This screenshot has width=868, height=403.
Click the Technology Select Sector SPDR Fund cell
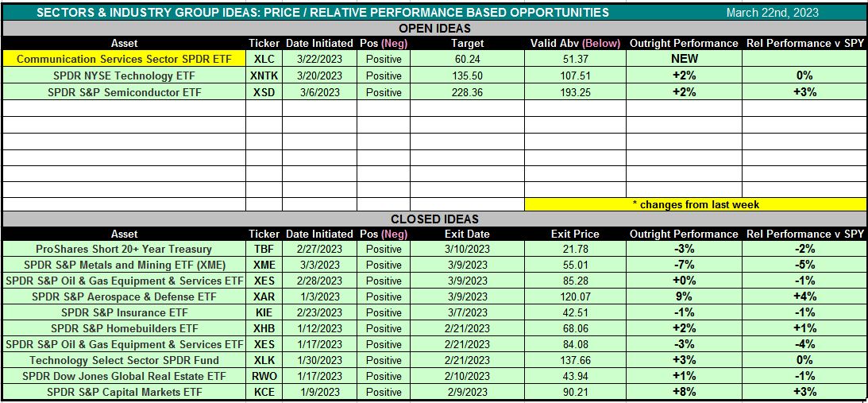(x=124, y=360)
